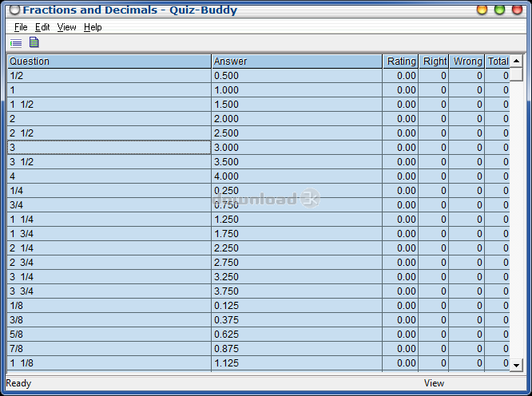Select question cell "2 1/2"
Screen dimensions: 532x396
point(109,133)
